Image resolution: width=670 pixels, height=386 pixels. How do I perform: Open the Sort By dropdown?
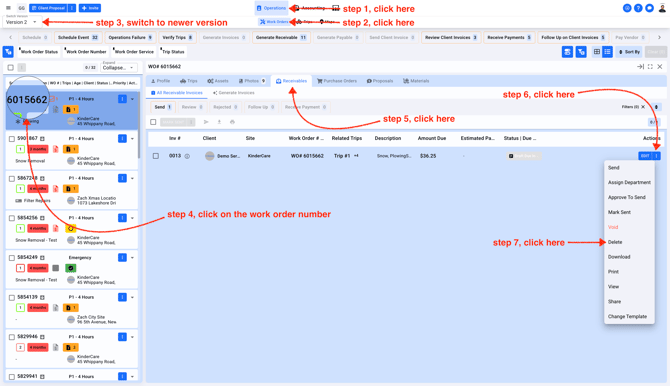[629, 52]
